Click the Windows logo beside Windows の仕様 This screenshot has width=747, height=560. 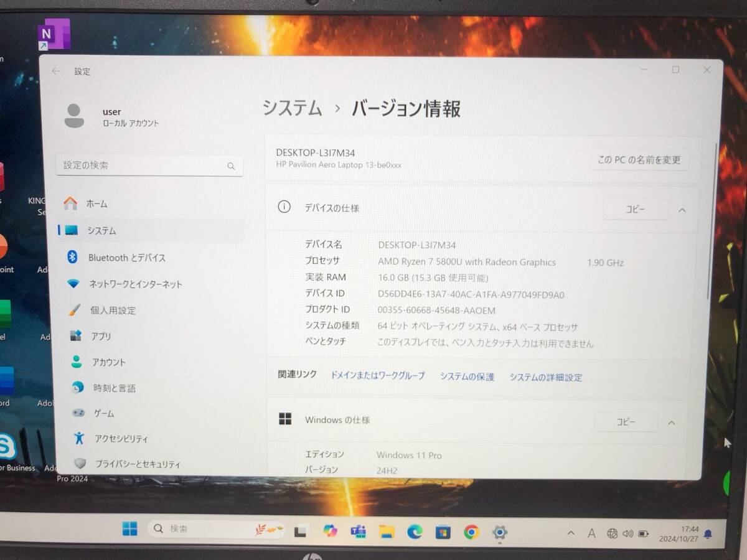click(285, 419)
